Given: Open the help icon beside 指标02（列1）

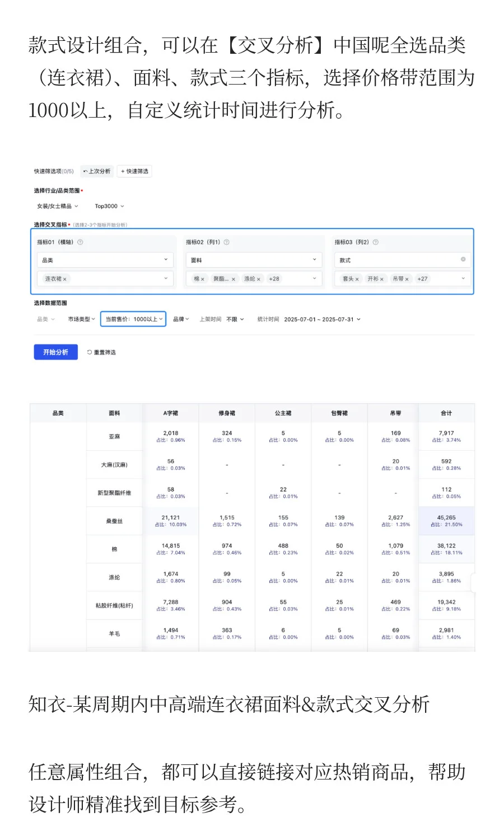Looking at the screenshot, I should (227, 242).
